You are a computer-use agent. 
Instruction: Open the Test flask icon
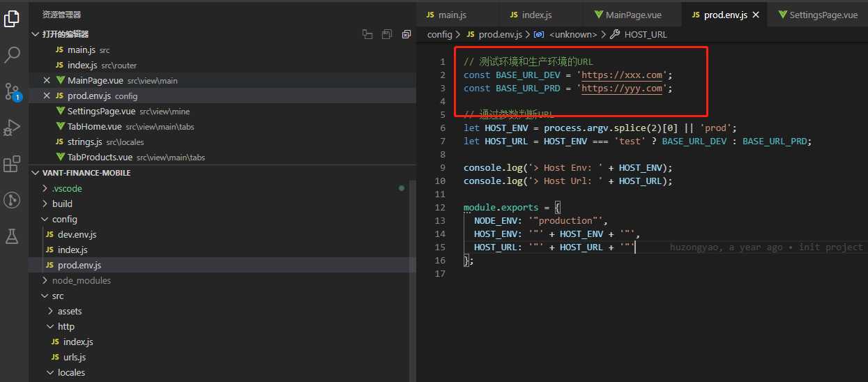pos(12,236)
